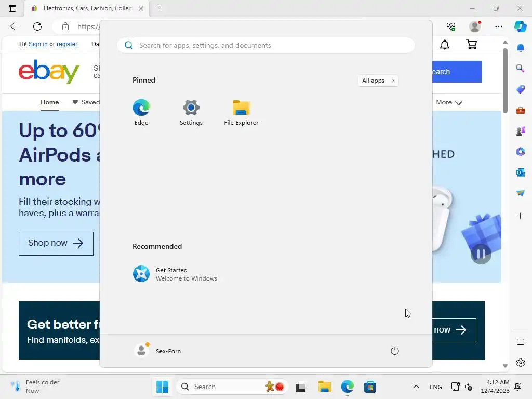Open a new browser tab
The width and height of the screenshot is (532, 399).
158,8
